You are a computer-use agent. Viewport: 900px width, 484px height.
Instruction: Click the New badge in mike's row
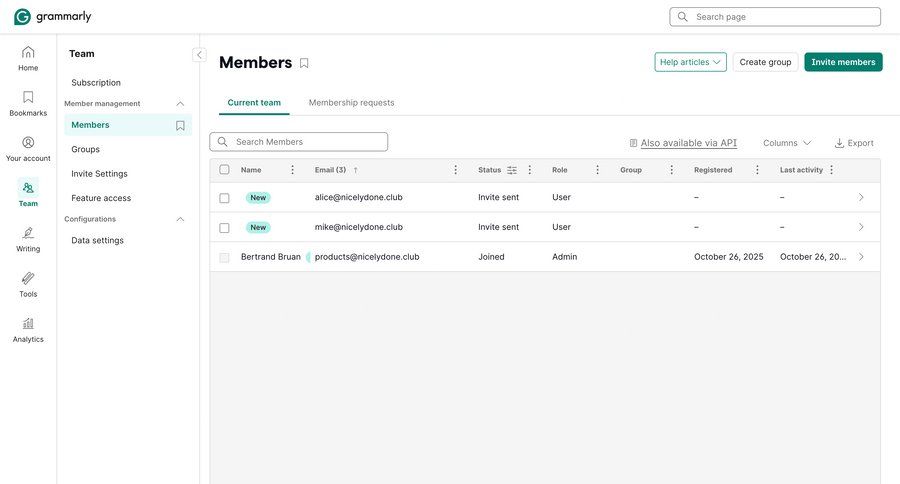click(x=258, y=227)
